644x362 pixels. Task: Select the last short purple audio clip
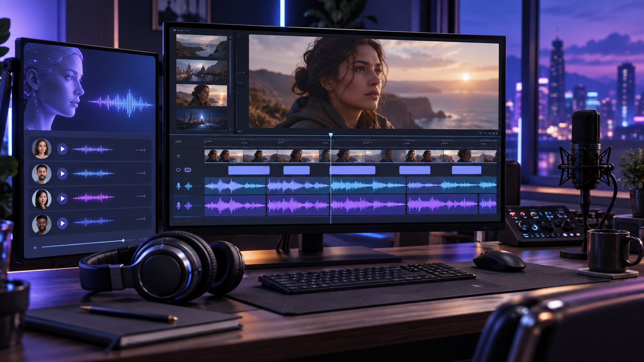(x=488, y=204)
